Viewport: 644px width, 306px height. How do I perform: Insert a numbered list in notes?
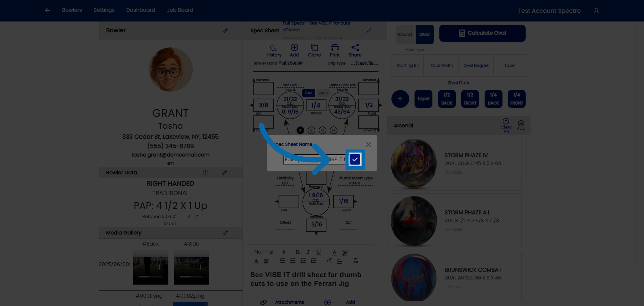pos(282,261)
